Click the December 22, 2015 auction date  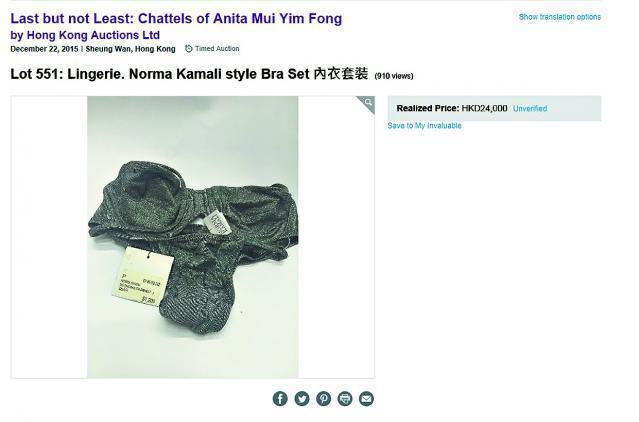(x=44, y=49)
